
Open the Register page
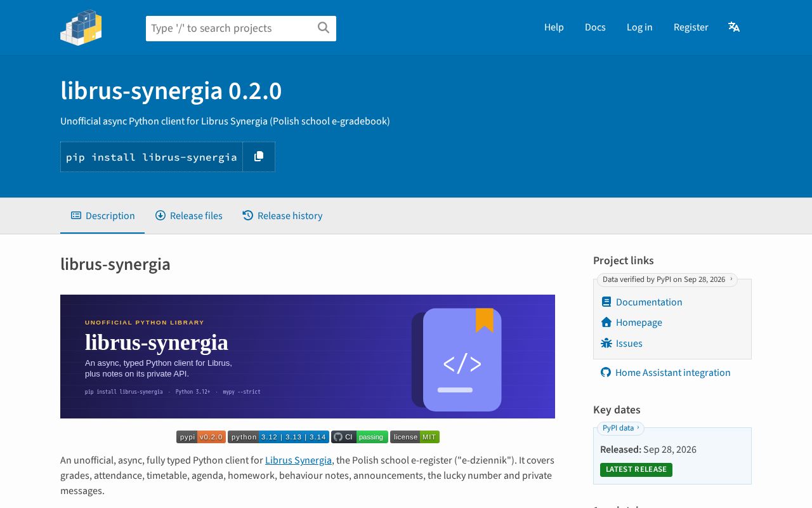(691, 27)
